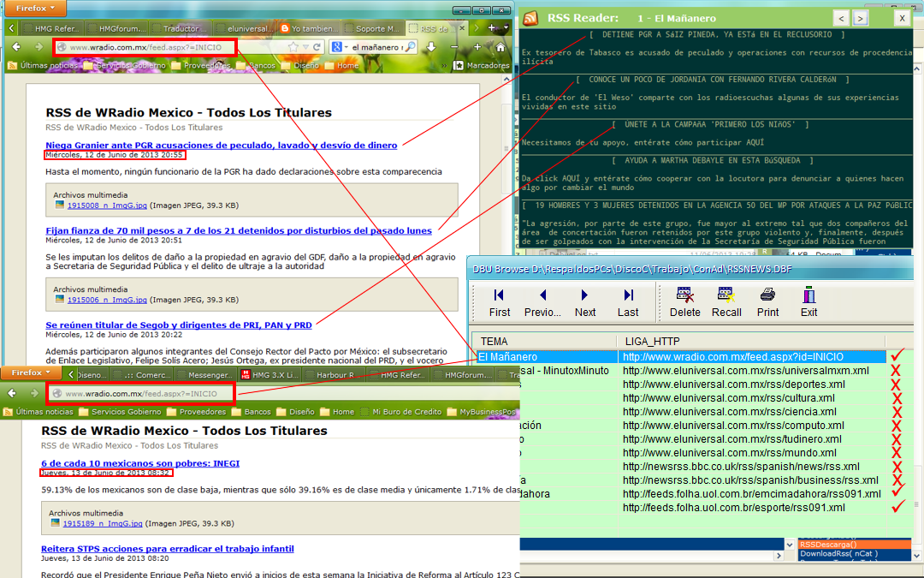The height and width of the screenshot is (578, 924).
Task: Reload page in top Firefox window
Action: 317,46
